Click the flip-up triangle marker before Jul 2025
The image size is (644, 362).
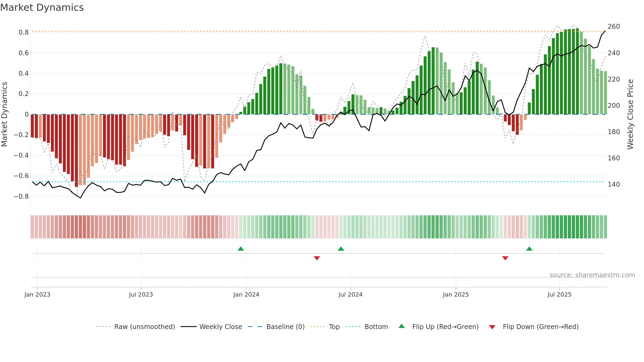tap(529, 249)
